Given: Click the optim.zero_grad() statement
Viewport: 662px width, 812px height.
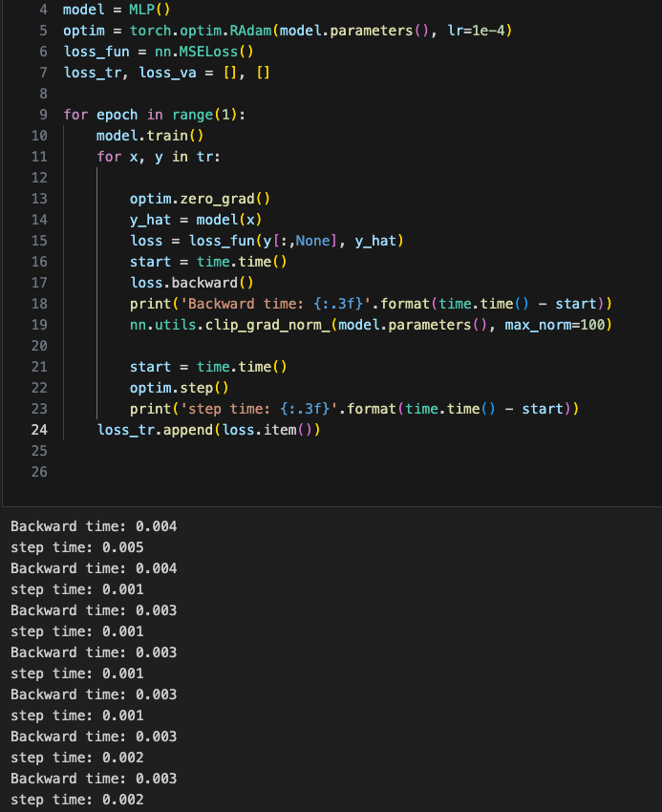Looking at the screenshot, I should 201,199.
